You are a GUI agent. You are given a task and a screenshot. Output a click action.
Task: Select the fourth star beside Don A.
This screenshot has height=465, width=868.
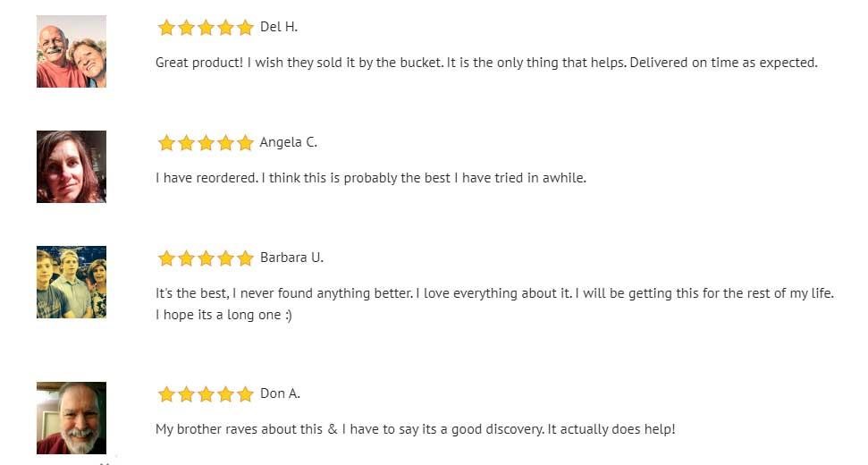[225, 394]
